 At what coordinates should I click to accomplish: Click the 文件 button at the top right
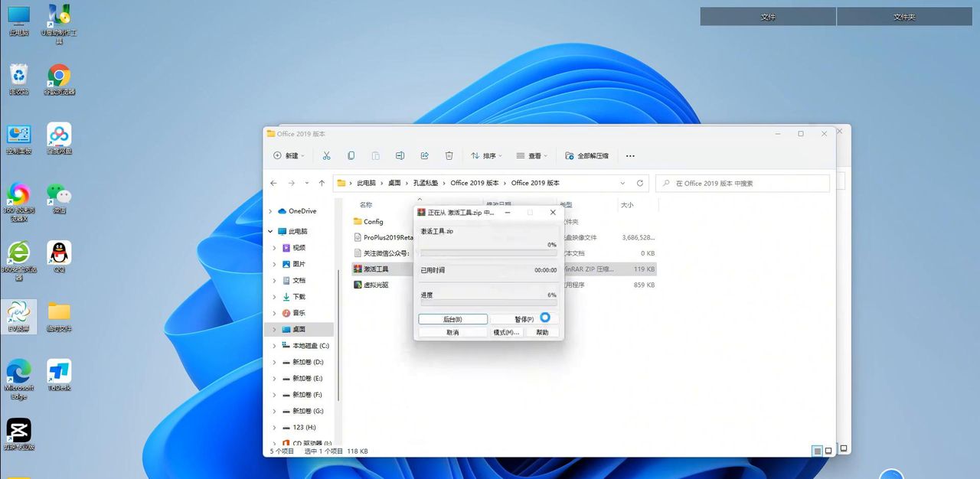click(x=768, y=17)
